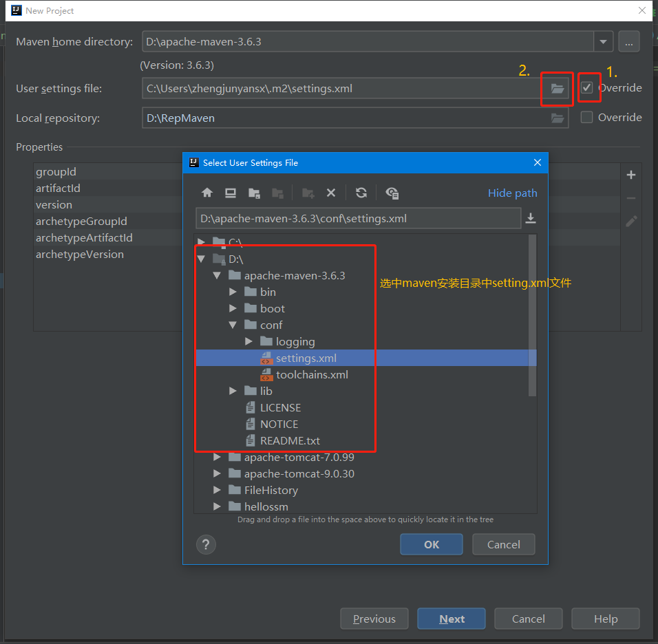Viewport: 658px width, 644px height.
Task: Expand the apache-tomcat-7.0.99 folder
Action: 217,457
